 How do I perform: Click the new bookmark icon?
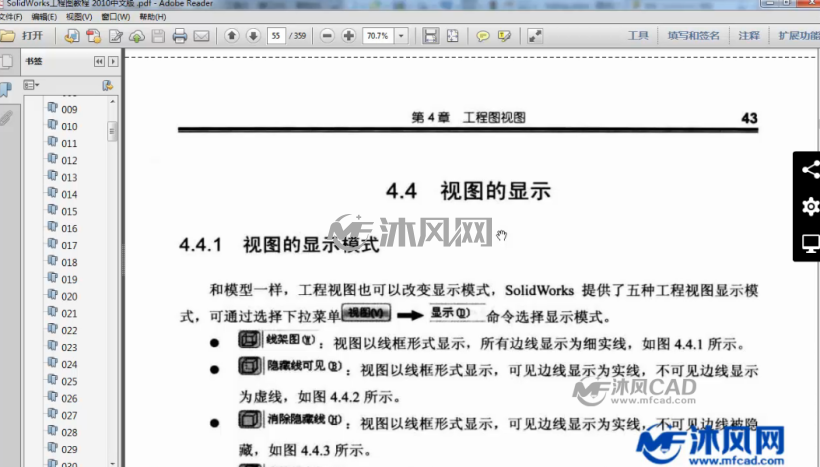pyautogui.click(x=108, y=85)
